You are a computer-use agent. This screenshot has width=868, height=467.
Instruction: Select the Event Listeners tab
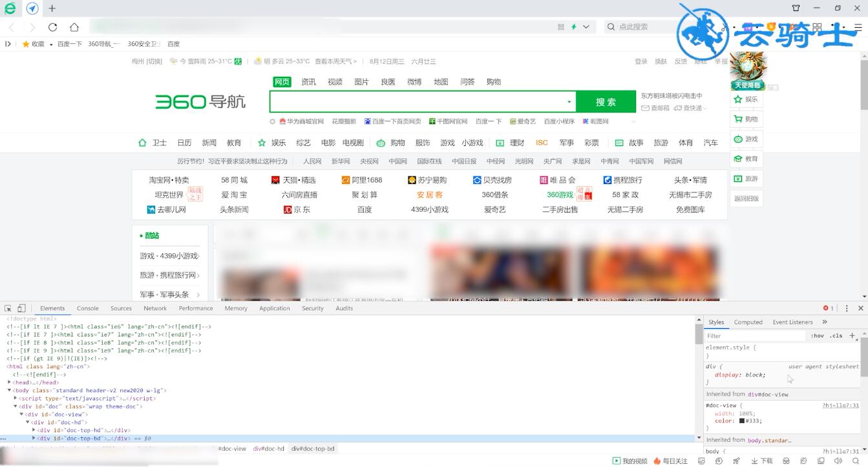[x=792, y=322]
